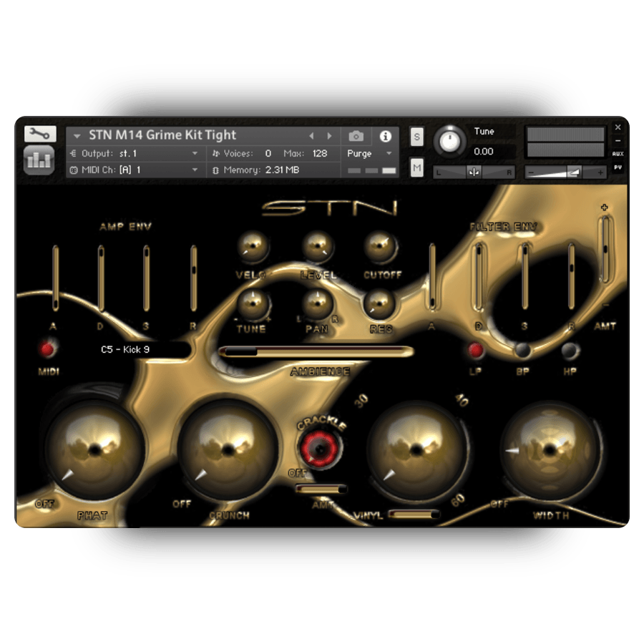Click the large CRUNCH knob
This screenshot has height=644, width=644.
[x=228, y=449]
